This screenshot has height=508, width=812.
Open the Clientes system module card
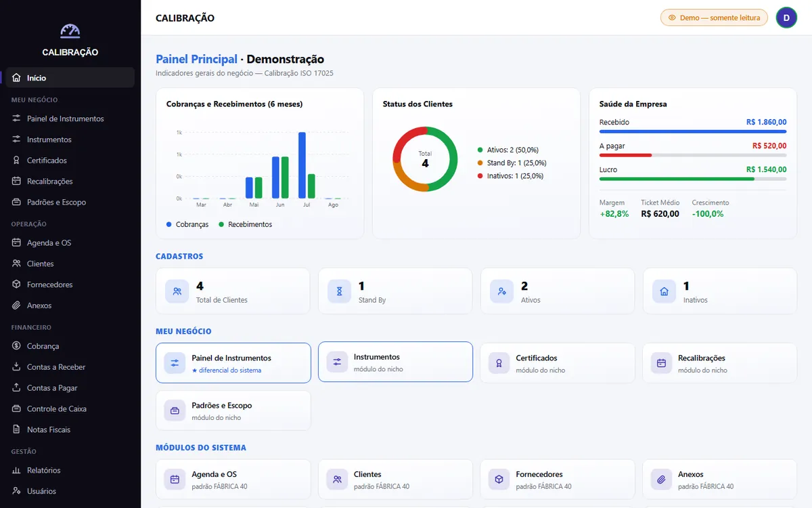395,480
